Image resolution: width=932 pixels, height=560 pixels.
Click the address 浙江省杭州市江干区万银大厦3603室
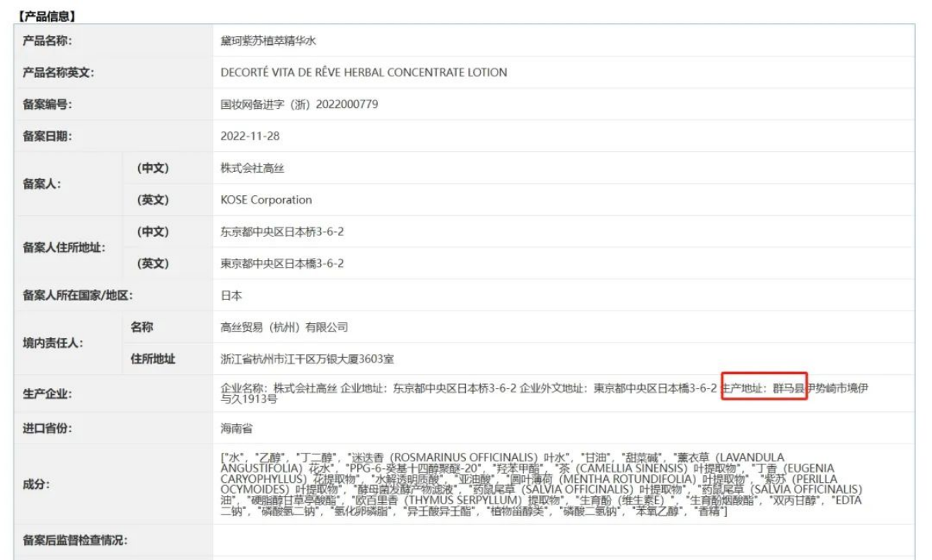pyautogui.click(x=308, y=359)
